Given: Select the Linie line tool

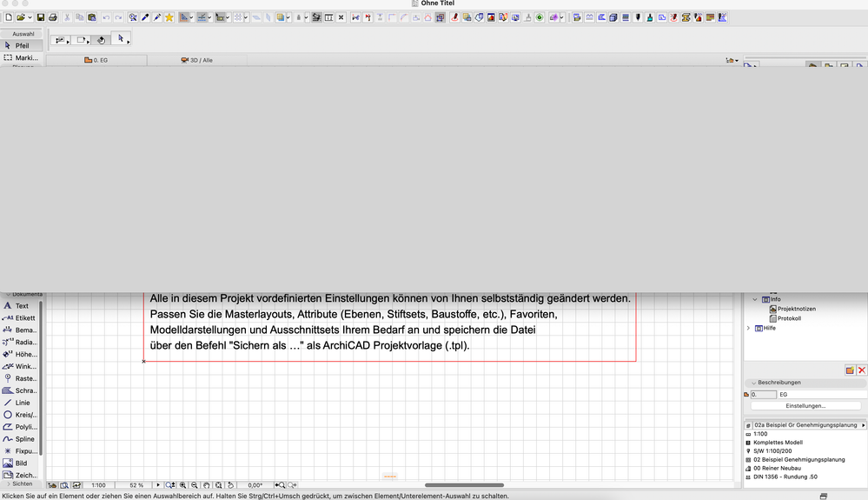Looking at the screenshot, I should click(21, 403).
